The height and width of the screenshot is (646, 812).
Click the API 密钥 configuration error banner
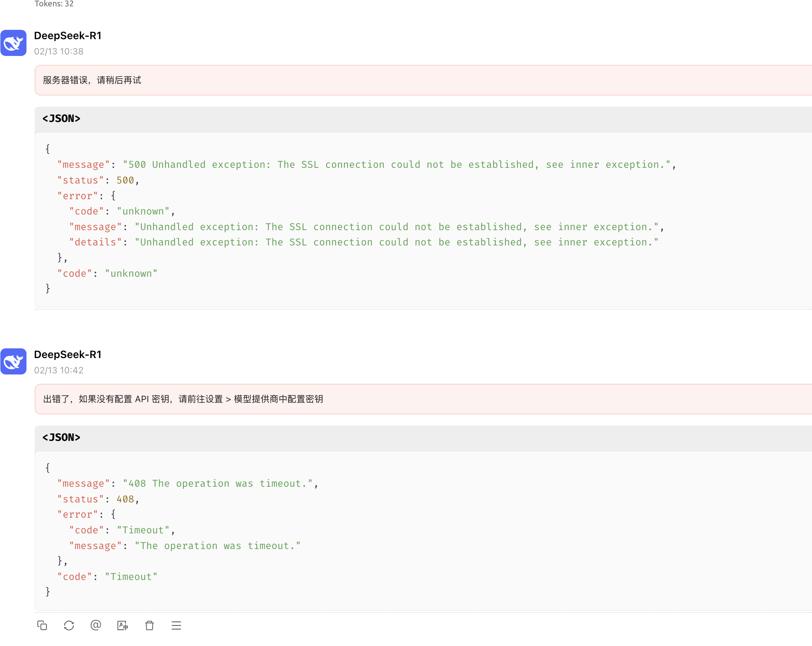pyautogui.click(x=423, y=399)
